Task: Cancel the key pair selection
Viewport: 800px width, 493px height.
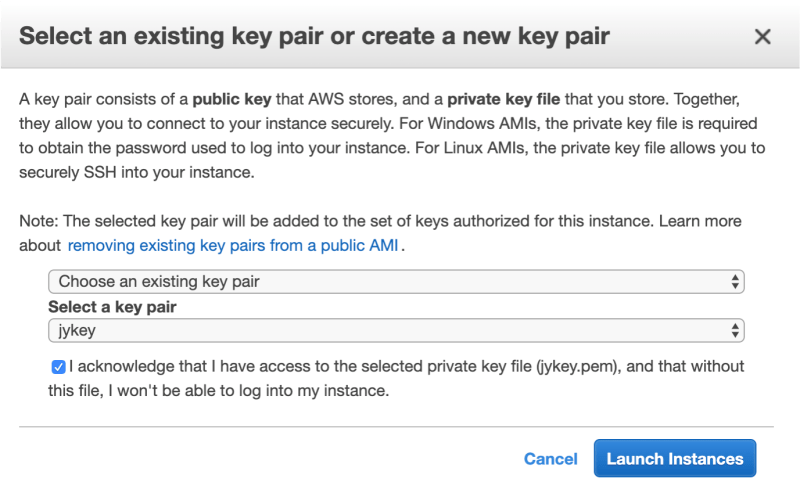Action: [x=550, y=459]
